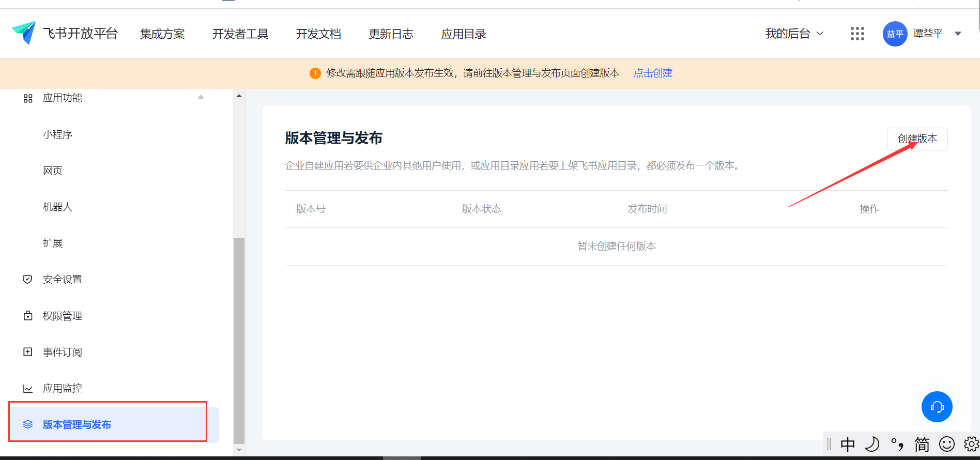980x460 pixels.
Task: Toggle Chinese input mode 中 indicator
Action: (848, 444)
